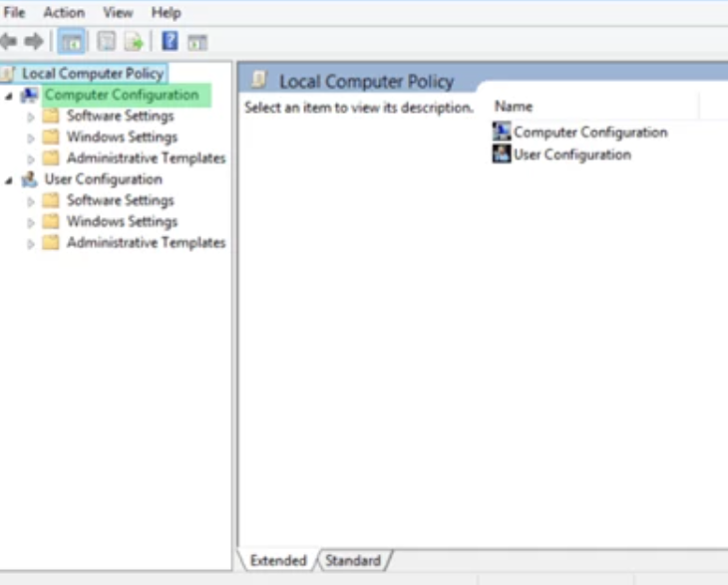Expand Windows Settings under User Configuration
This screenshot has width=728, height=585.
31,223
